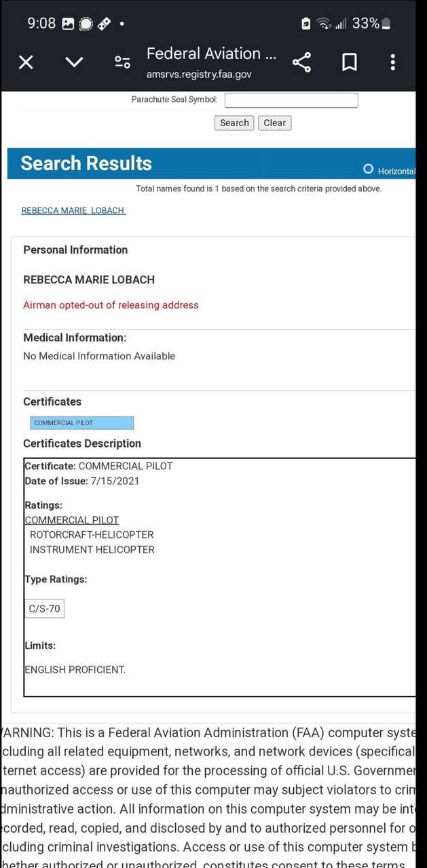Tap the gallery notification icon in status bar
Image resolution: width=427 pixels, height=868 pixels.
tap(68, 24)
